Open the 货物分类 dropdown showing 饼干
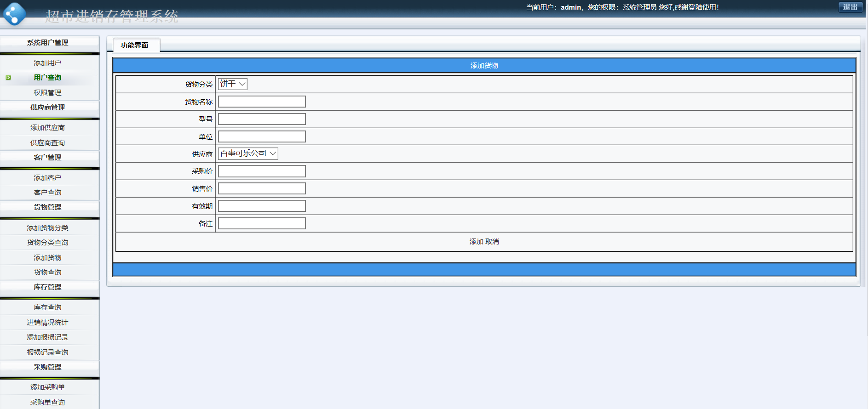 click(x=232, y=84)
